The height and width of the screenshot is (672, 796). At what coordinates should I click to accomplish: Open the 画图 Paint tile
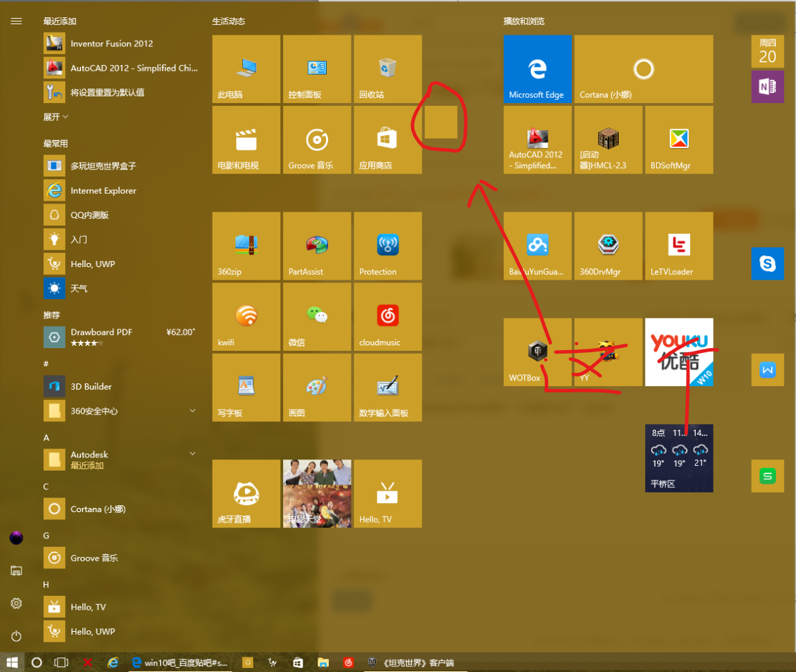point(317,388)
